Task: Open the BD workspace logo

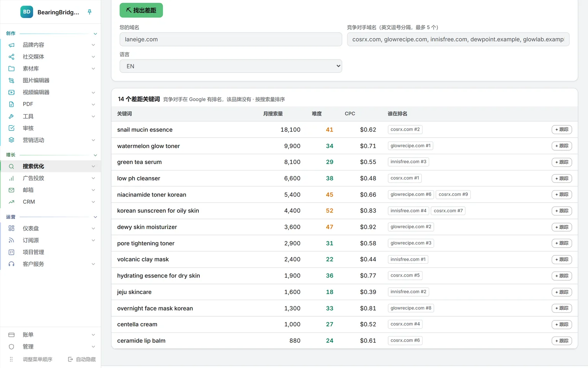Action: pyautogui.click(x=27, y=12)
